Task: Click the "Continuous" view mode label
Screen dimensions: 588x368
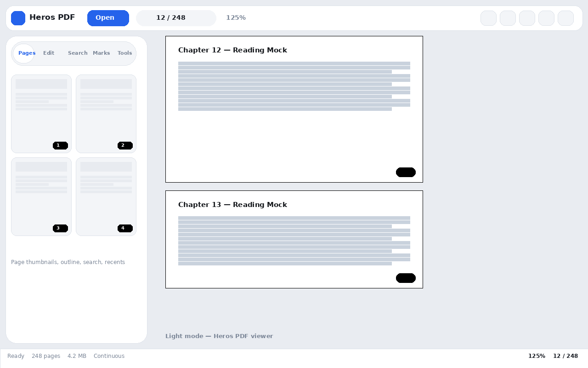Action: tap(109, 356)
